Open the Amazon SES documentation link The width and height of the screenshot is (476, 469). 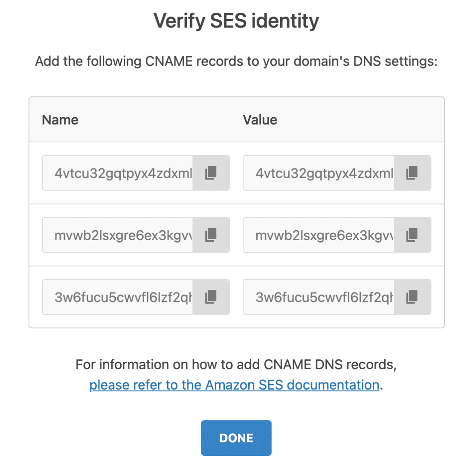pyautogui.click(x=234, y=385)
